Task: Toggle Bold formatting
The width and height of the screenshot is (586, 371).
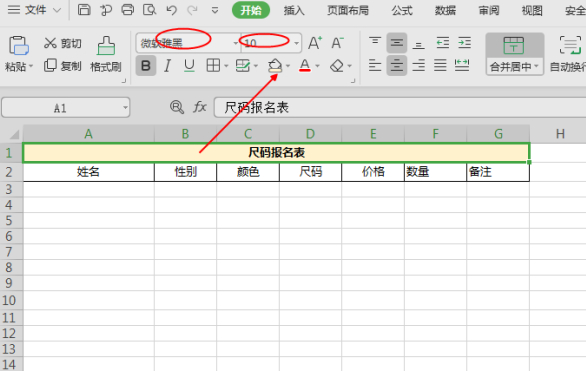Action: coord(146,66)
